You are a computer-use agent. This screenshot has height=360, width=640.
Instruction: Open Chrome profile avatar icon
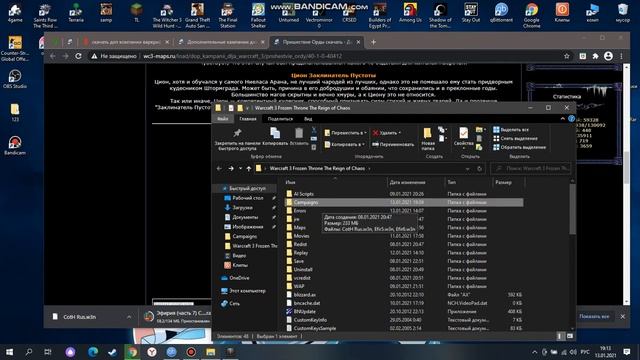tap(608, 56)
